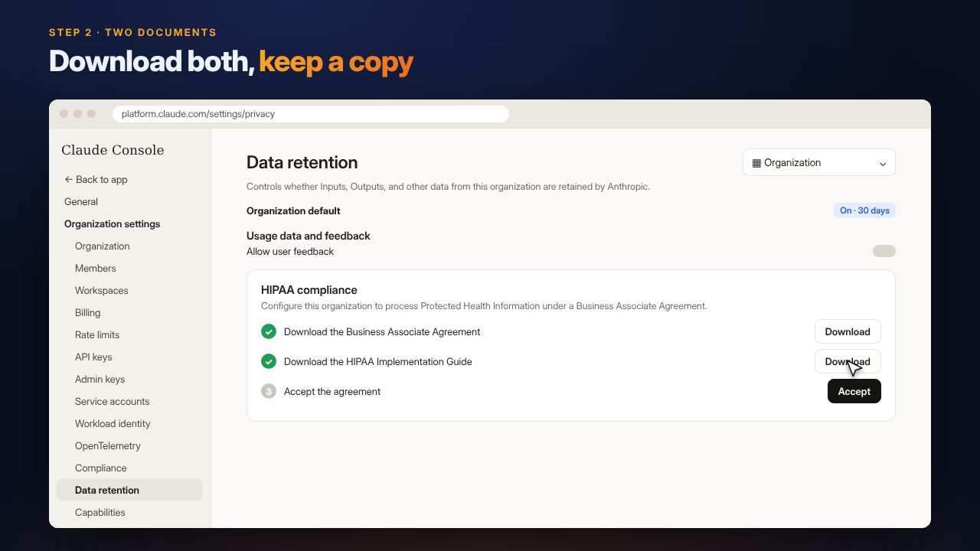Click the grid icon in Organization dropdown
The height and width of the screenshot is (551, 980).
click(756, 163)
